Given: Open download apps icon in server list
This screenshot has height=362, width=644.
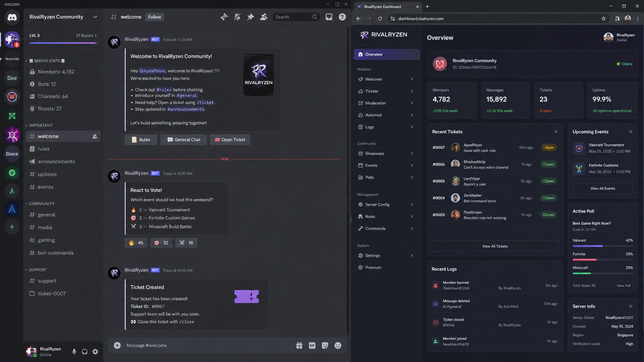Looking at the screenshot, I should click(12, 191).
